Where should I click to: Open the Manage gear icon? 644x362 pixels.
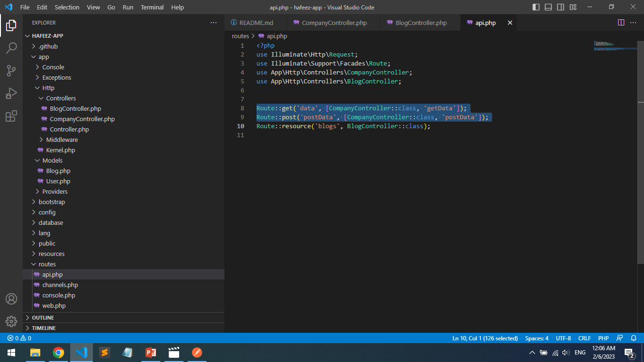point(11,321)
